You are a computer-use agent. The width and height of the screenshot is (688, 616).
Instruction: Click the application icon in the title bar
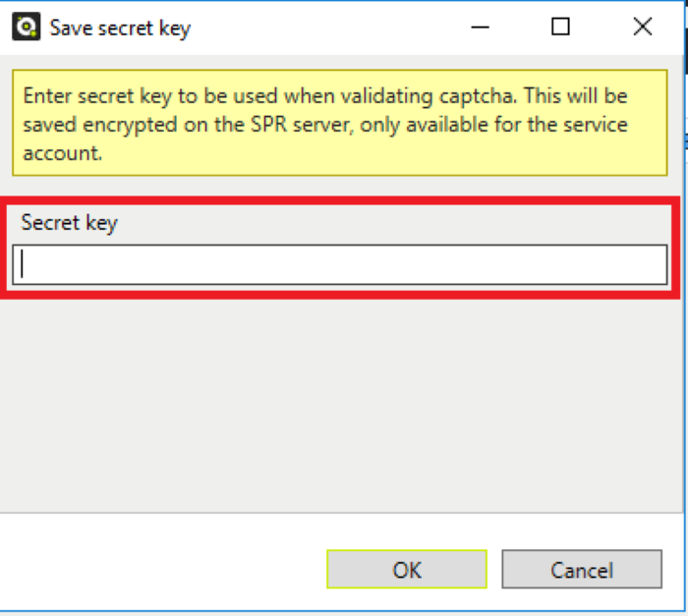[26, 27]
